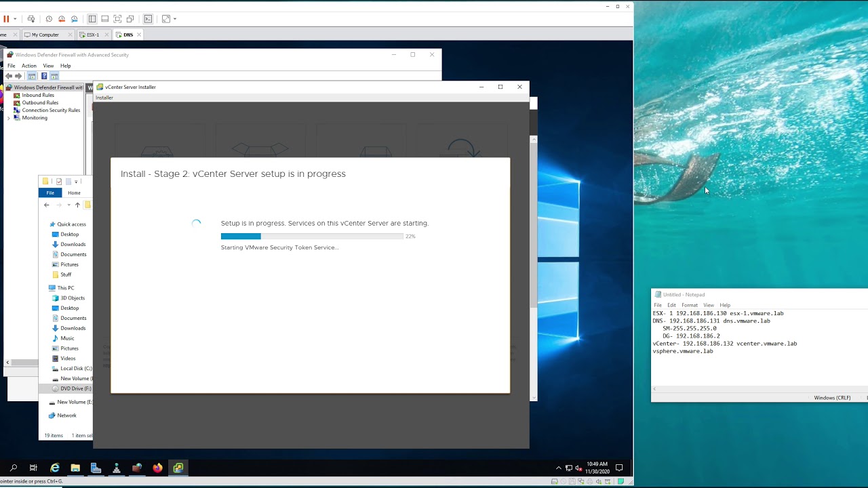Viewport: 868px width, 488px height.
Task: Open Firefox from the taskbar
Action: 157,468
